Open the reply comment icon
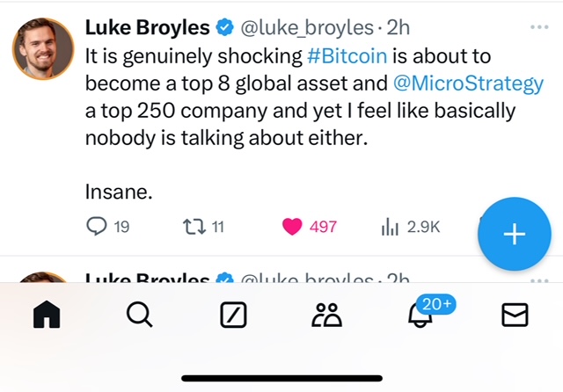The height and width of the screenshot is (392, 563). 97,227
